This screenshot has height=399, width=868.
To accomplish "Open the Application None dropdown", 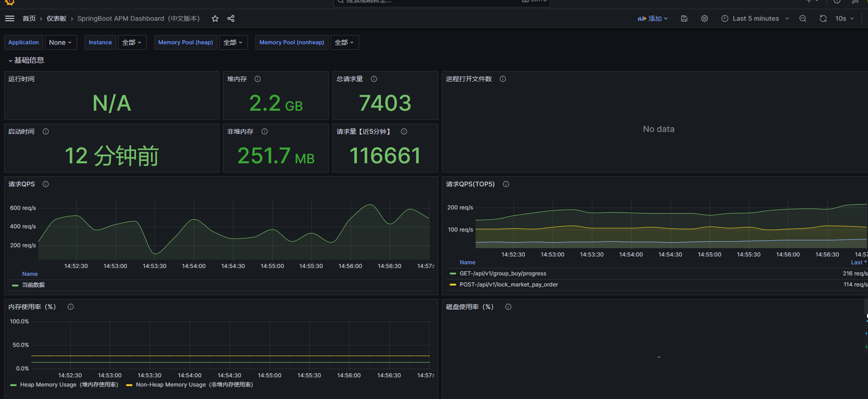I will (x=60, y=42).
